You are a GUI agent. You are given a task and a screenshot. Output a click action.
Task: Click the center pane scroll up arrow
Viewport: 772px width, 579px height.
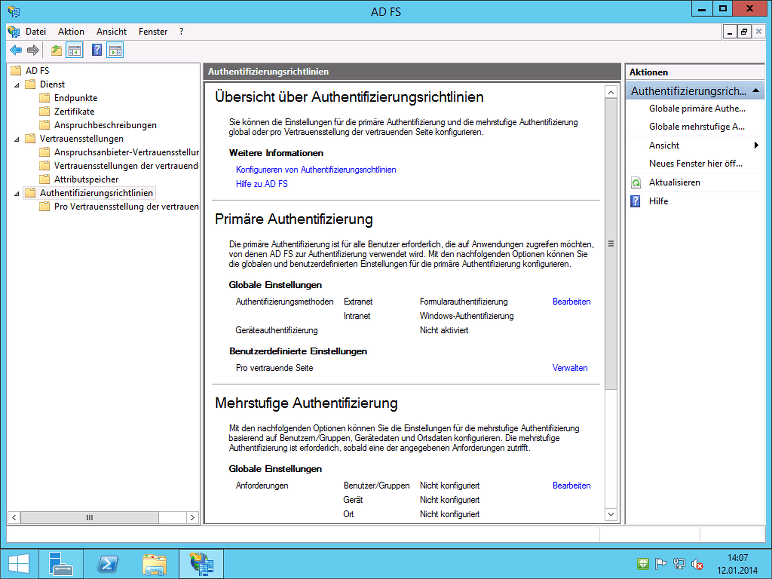pyautogui.click(x=611, y=93)
